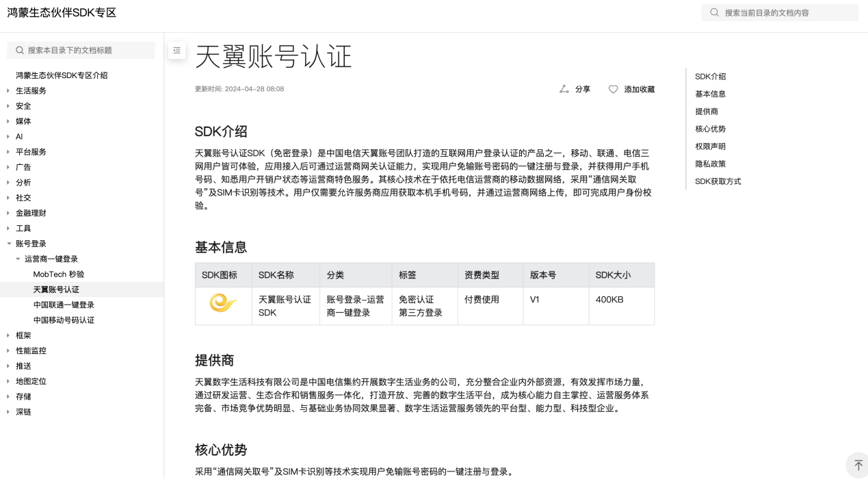Focus the 搜索当前目录的文档内容 search field
Screen dimensions: 868x479
pyautogui.click(x=787, y=12)
